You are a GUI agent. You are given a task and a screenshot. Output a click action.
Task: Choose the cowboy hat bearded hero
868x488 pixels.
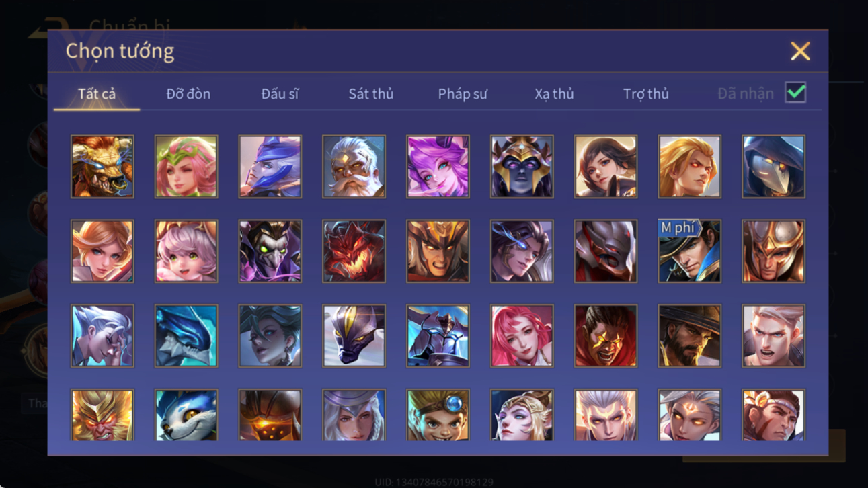[x=689, y=336]
